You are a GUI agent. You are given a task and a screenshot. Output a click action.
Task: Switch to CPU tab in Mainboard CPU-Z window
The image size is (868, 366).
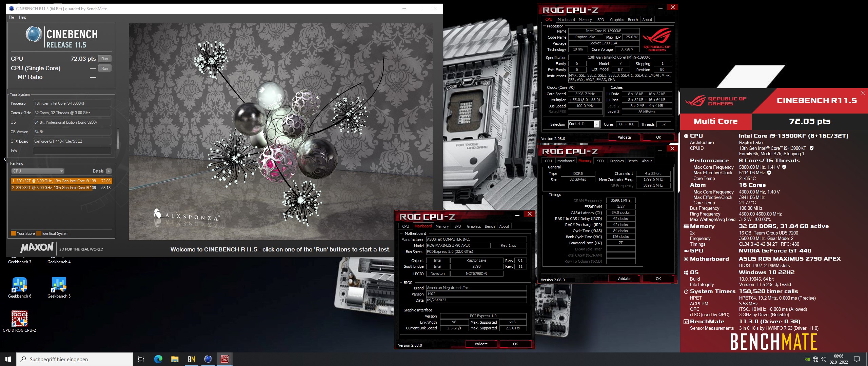(x=406, y=226)
